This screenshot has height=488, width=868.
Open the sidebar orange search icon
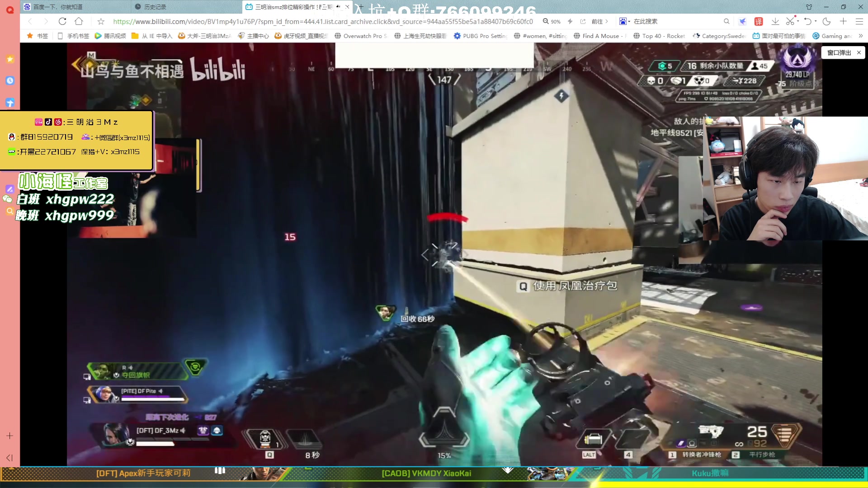9,211
